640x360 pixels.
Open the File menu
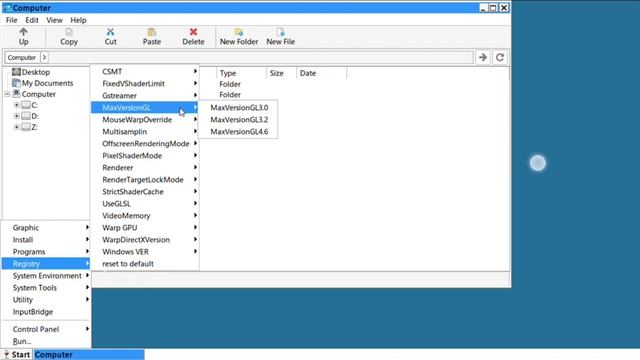11,20
